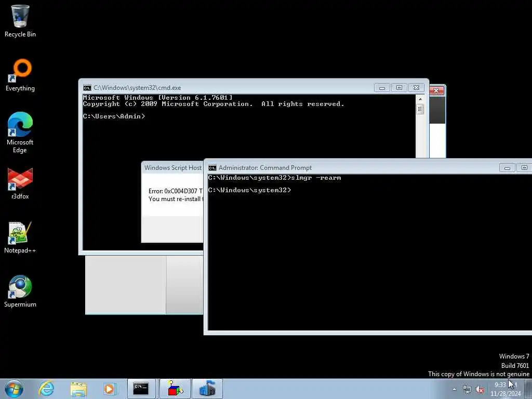The image size is (532, 399).
Task: Click the cmd.exe vertical scrollbar thumb
Action: [420, 109]
